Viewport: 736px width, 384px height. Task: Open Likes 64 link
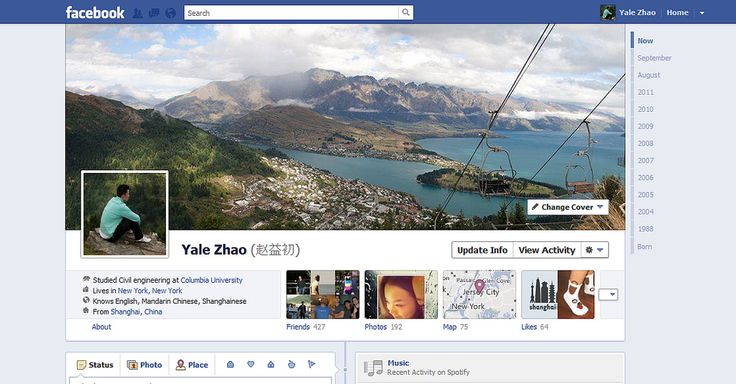coord(535,327)
